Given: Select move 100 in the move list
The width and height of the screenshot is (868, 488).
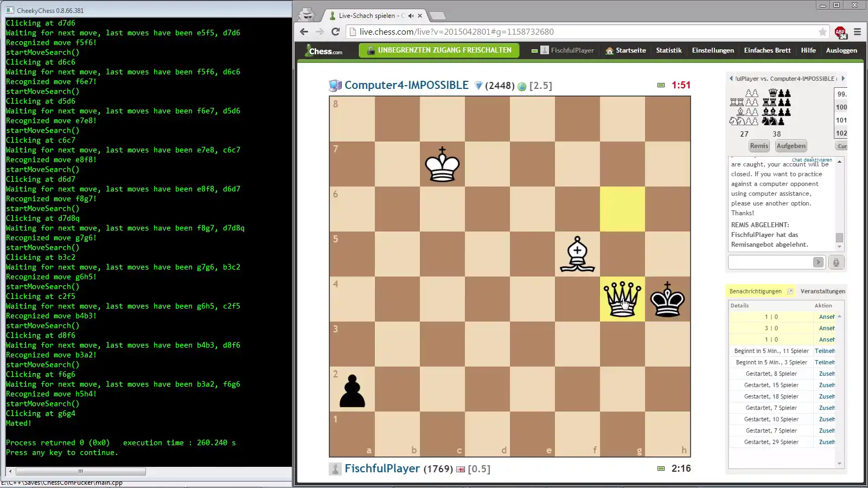Looking at the screenshot, I should tap(841, 107).
